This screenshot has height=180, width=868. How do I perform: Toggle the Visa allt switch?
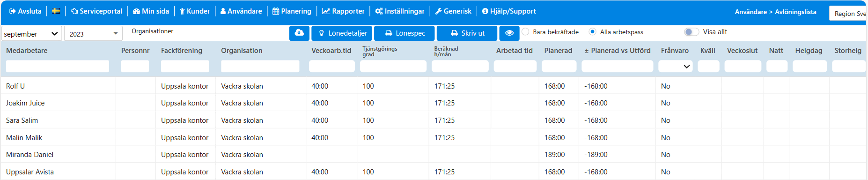coord(691,32)
